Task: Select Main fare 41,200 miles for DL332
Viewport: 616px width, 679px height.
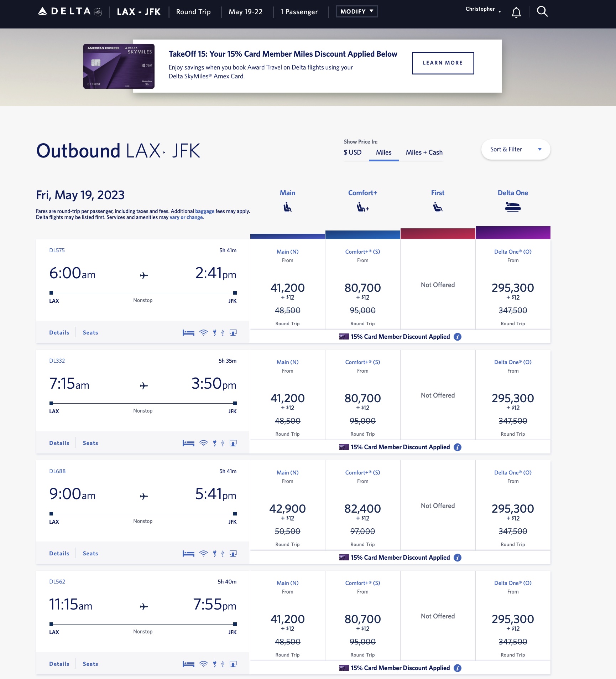Action: [x=287, y=398]
